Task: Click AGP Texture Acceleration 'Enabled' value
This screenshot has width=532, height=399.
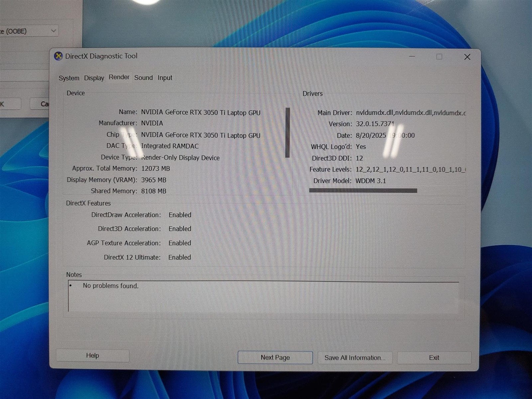Action: click(180, 243)
